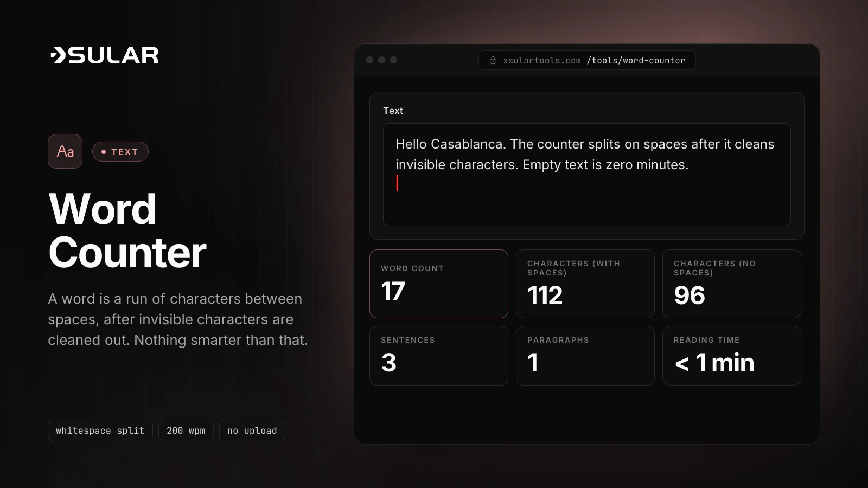
Task: Click the lock icon in address bar
Action: [x=493, y=60]
